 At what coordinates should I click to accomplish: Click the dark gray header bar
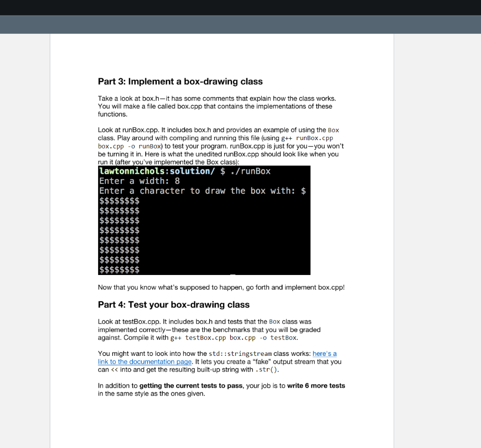[x=240, y=25]
